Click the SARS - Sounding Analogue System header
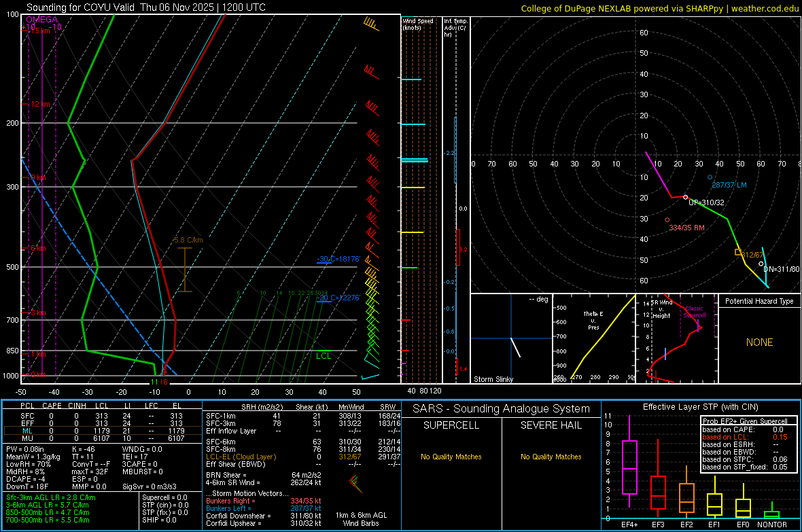The height and width of the screenshot is (532, 802). click(502, 409)
